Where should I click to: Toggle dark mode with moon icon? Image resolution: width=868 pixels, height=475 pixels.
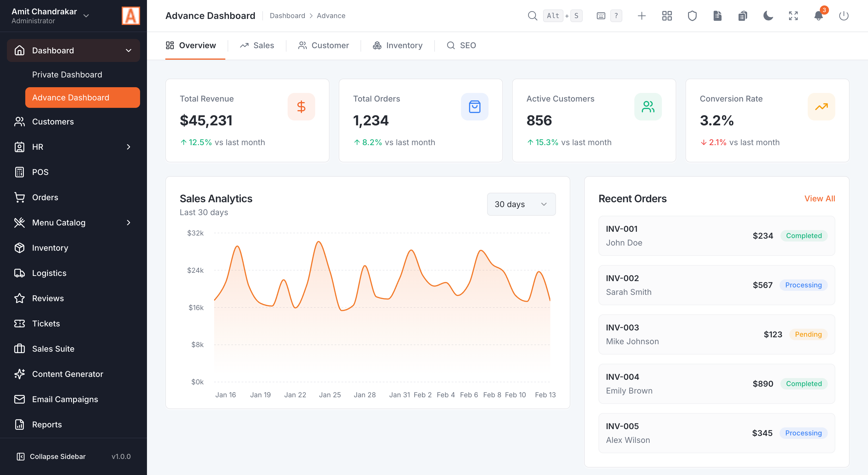(x=768, y=16)
